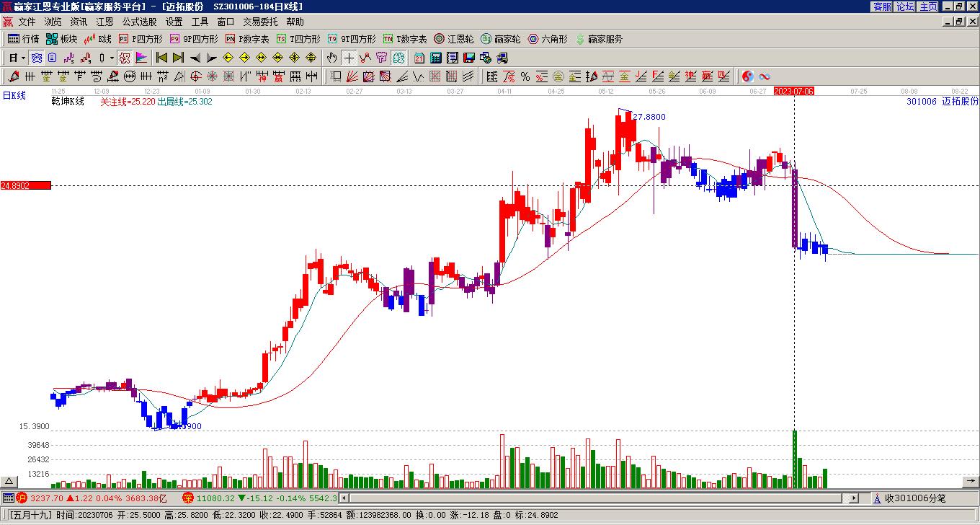
Task: Click the 日K线 chart label
Action: click(14, 95)
